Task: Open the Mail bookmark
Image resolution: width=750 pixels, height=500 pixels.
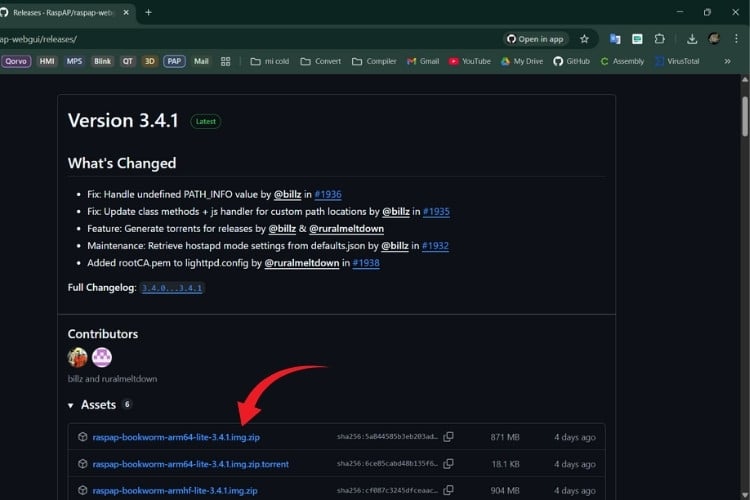Action: tap(201, 61)
